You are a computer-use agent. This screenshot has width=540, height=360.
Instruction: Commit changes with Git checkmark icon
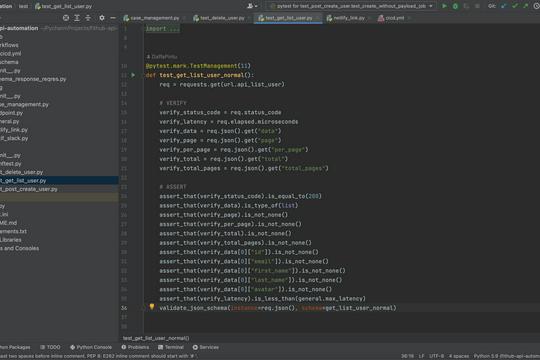point(515,6)
